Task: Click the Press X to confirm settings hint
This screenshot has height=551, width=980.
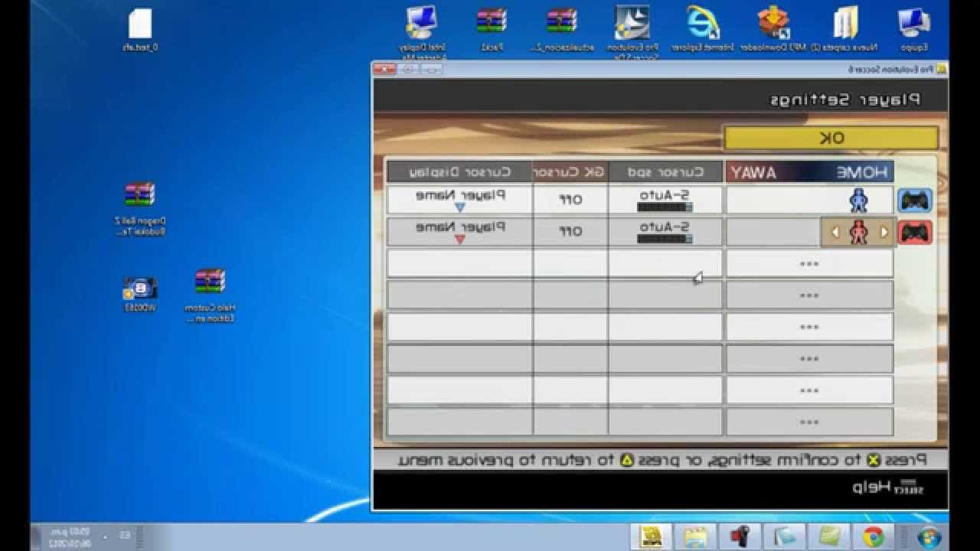Action: tap(662, 460)
